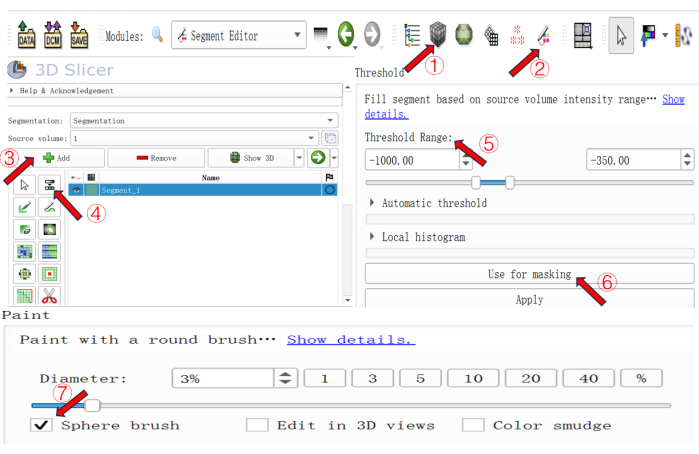Select the Level tracing effect icon

(x=49, y=230)
